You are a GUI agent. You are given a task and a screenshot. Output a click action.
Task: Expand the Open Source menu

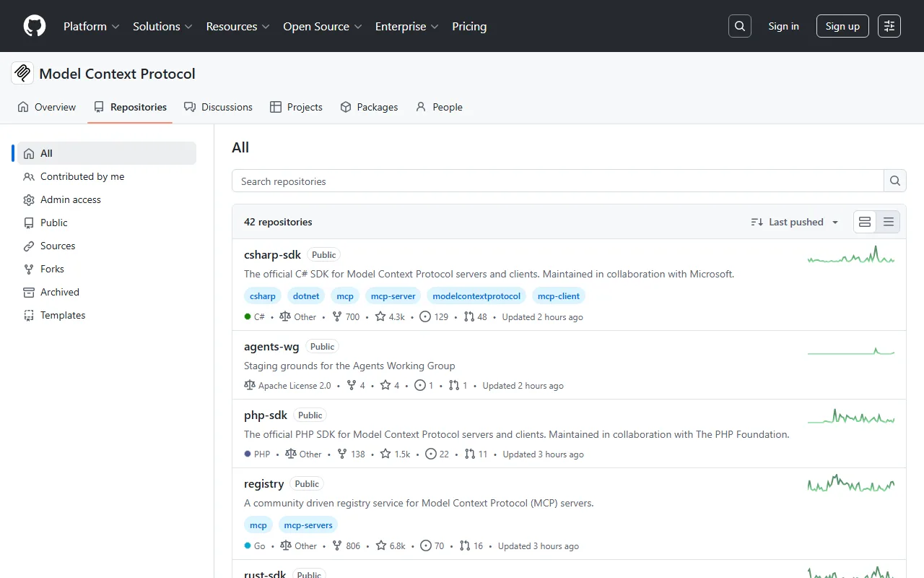[x=322, y=26]
